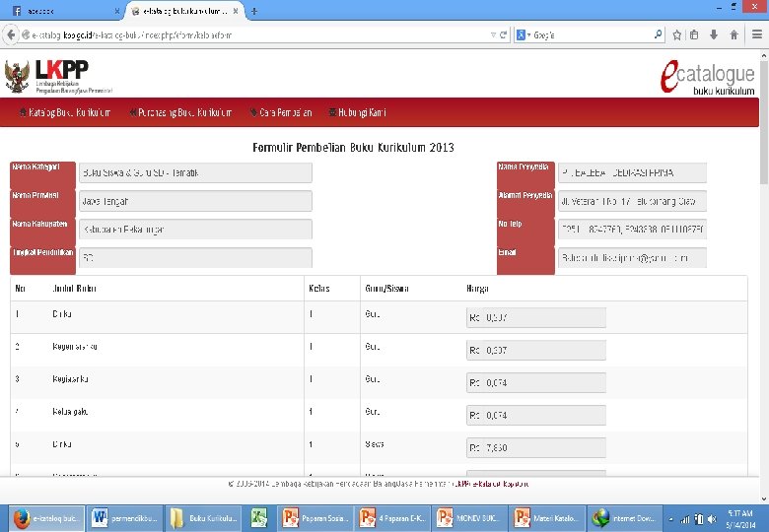Viewport: 769px width, 532px height.
Task: Close the e-katalog browser tab
Action: click(236, 11)
